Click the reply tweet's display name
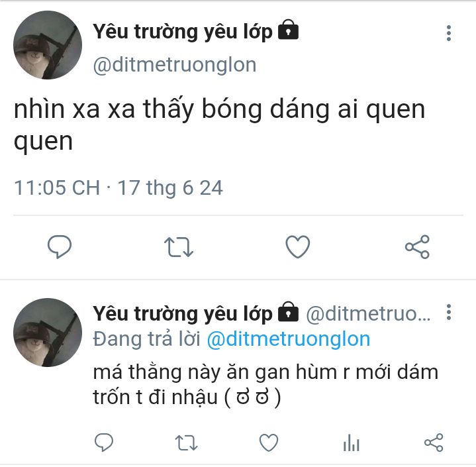The width and height of the screenshot is (476, 467). click(x=183, y=313)
